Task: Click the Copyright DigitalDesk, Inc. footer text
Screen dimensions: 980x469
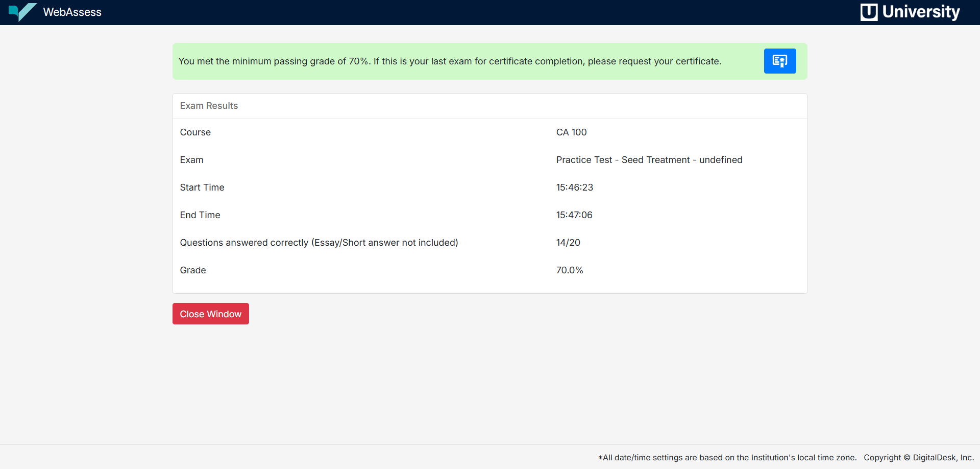Action: point(918,458)
